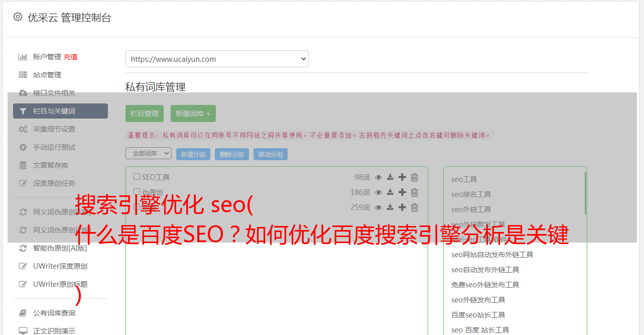644x335 pixels.
Task: Select keyword seo外链工具 in right list
Action: tap(471, 209)
